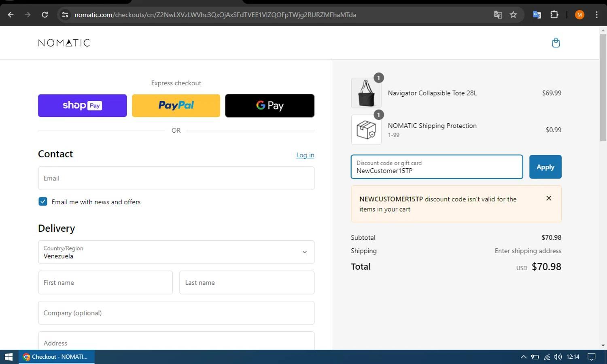This screenshot has width=607, height=364.
Task: View site information icon in address bar
Action: pos(65,15)
